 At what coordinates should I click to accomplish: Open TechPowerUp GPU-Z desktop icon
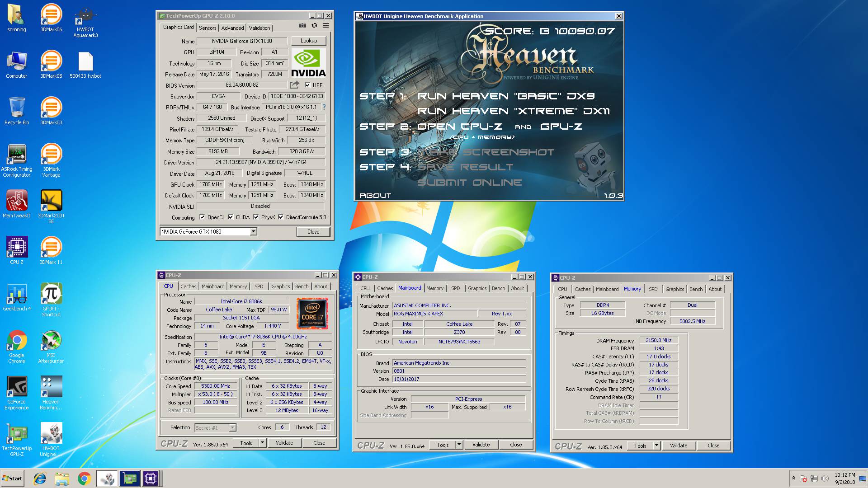point(17,440)
